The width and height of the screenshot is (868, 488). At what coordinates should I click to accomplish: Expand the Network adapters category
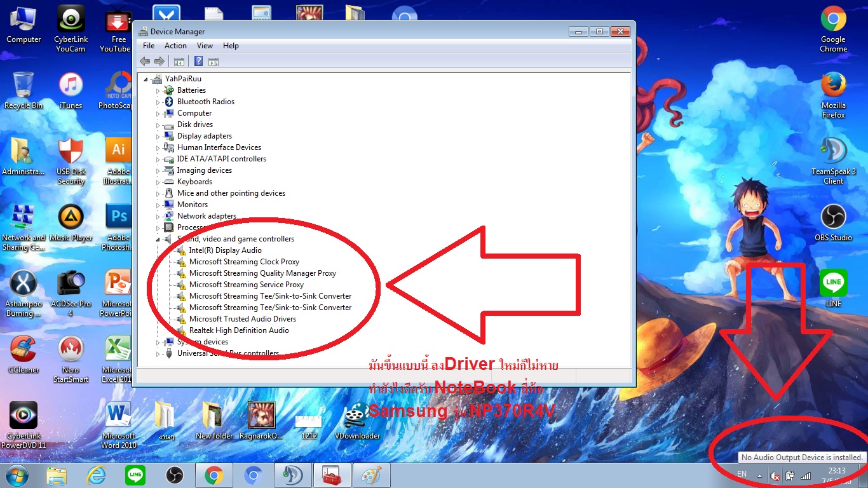click(x=158, y=216)
